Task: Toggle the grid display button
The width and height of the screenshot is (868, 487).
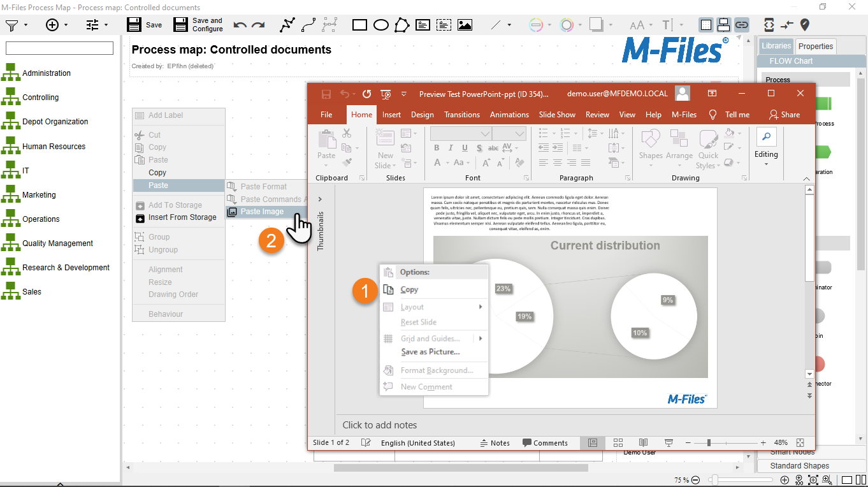Action: (706, 25)
